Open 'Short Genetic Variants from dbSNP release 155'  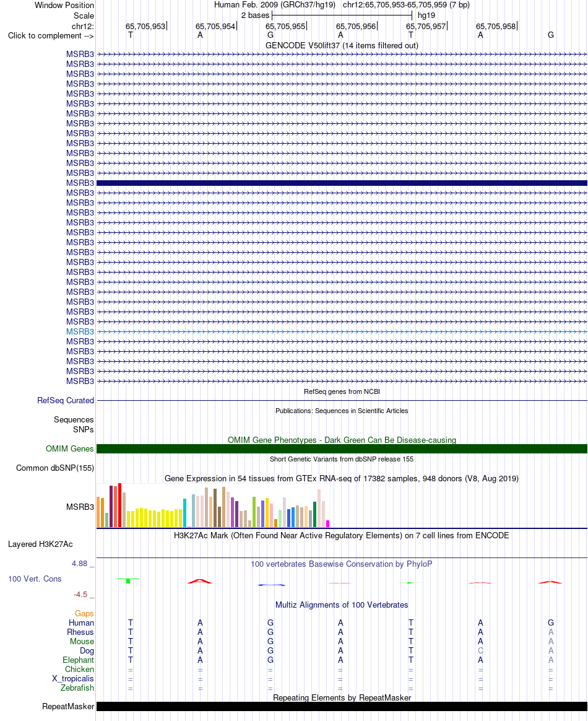[342, 459]
